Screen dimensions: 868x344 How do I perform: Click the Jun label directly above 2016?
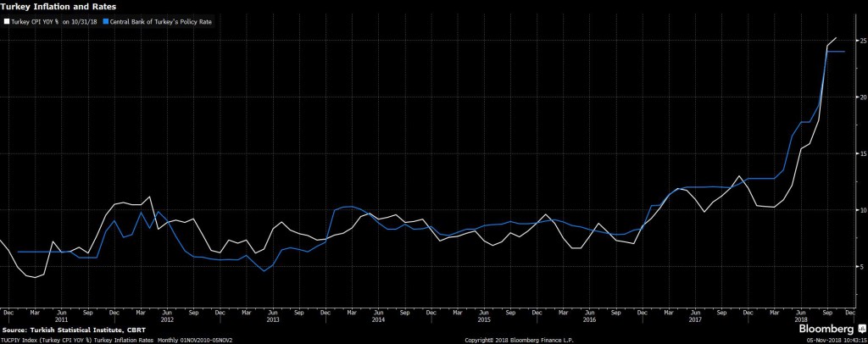(x=589, y=313)
